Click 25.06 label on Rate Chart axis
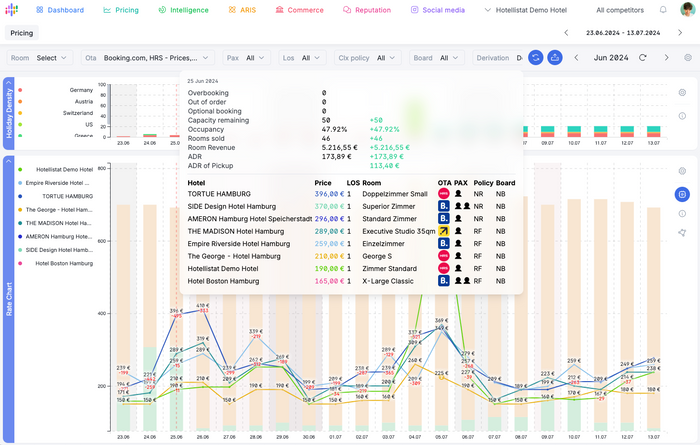The height and width of the screenshot is (445, 700). [176, 437]
